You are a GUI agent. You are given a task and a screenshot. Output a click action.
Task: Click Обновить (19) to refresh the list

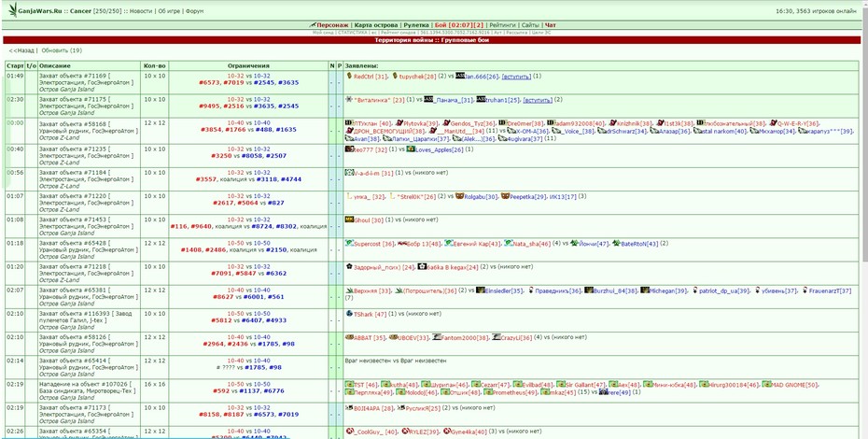coord(62,50)
